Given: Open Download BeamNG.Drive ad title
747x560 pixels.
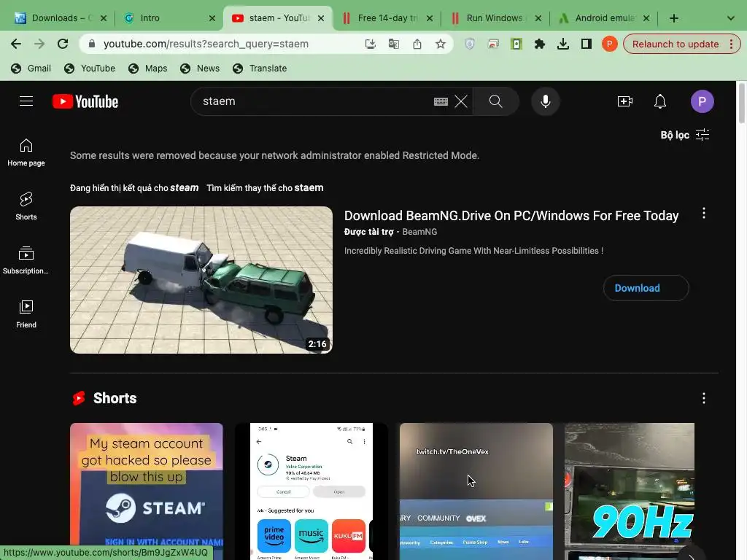Looking at the screenshot, I should click(511, 216).
